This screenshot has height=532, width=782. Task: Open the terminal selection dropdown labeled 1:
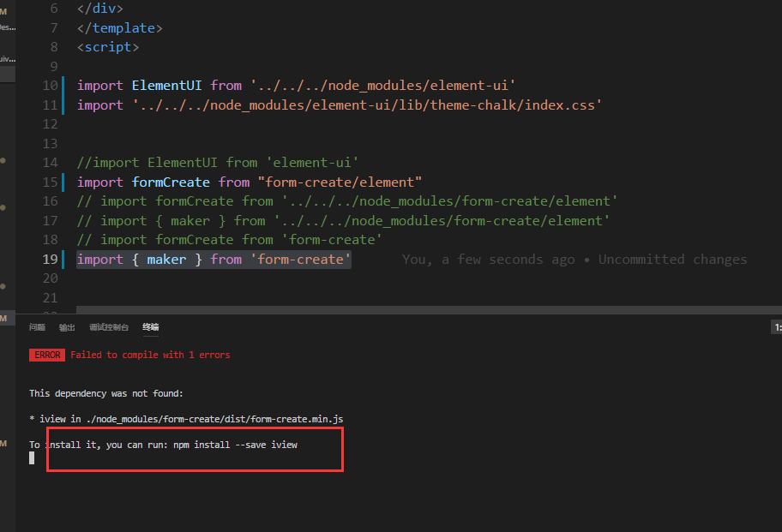pyautogui.click(x=776, y=326)
